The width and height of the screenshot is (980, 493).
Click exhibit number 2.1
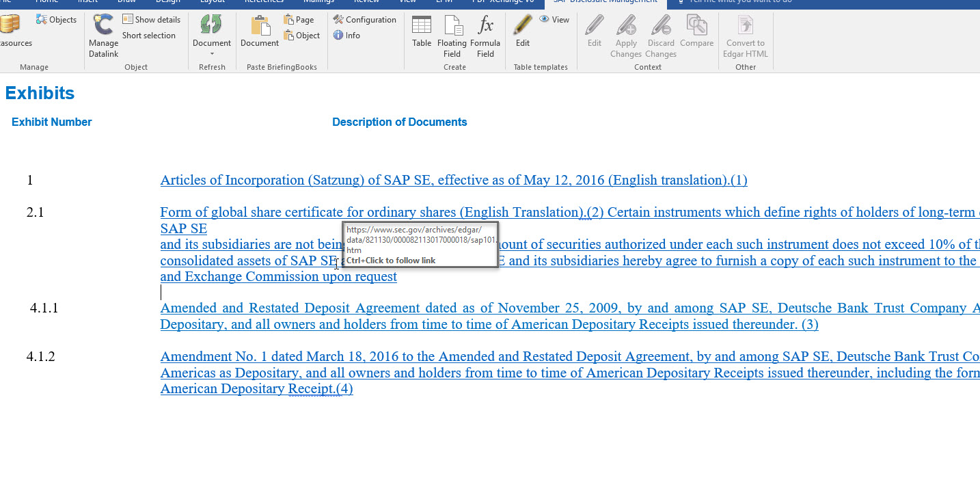(35, 213)
